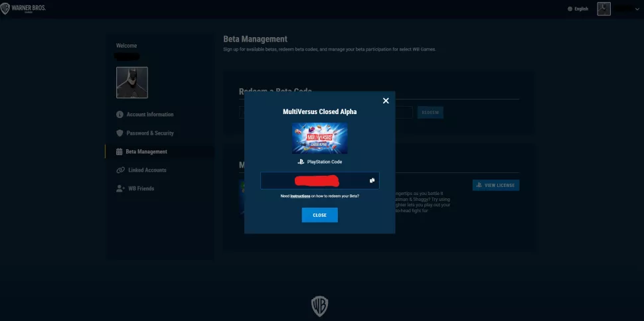The width and height of the screenshot is (644, 321).
Task: Click the MultiVersus Closed Alpha banner image
Action: tap(319, 139)
